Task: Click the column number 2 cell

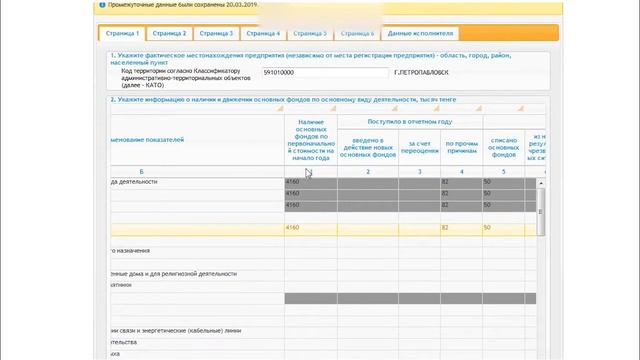Action: pos(368,172)
